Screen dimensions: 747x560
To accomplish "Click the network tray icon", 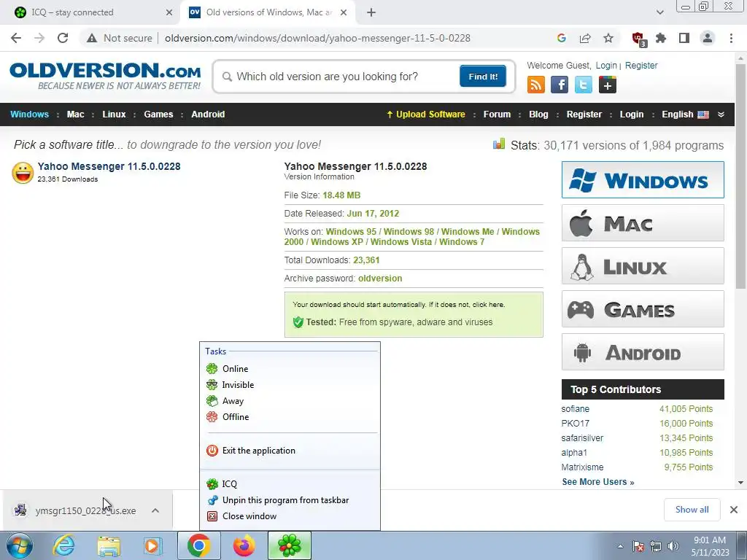I will point(656,546).
